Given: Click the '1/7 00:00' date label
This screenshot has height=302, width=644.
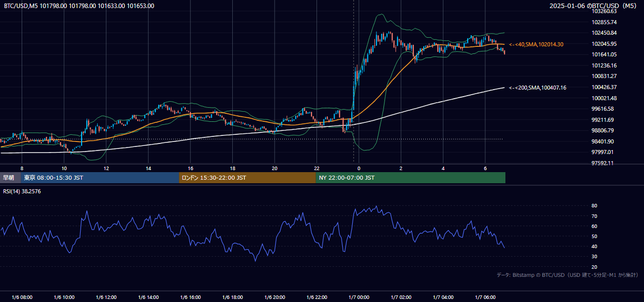Looking at the screenshot, I should click(x=359, y=297).
